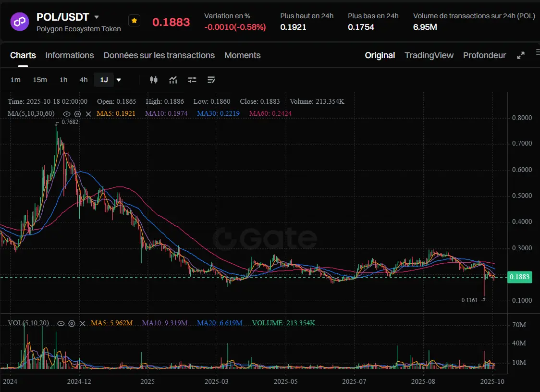
Task: Click the volume MA5: 5.962M value
Action: (x=111, y=323)
